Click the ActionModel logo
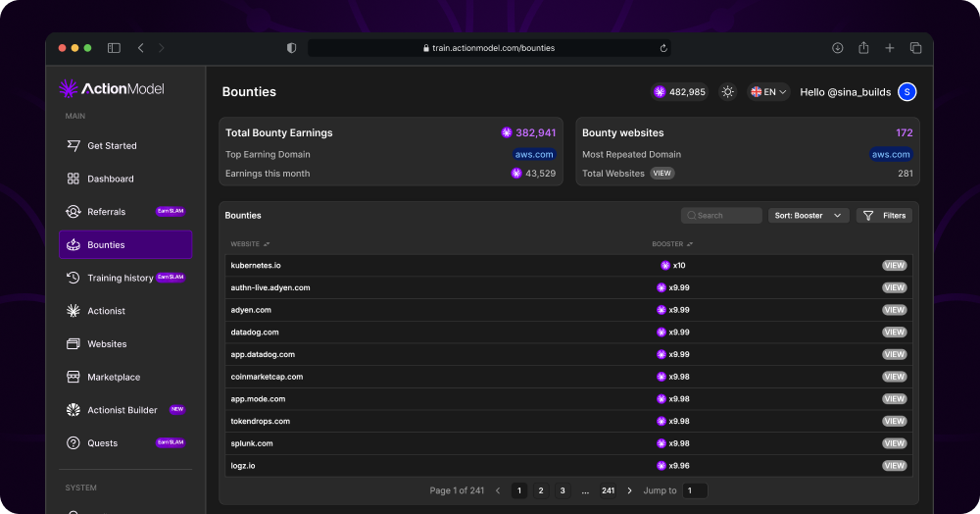This screenshot has width=980, height=514. (112, 89)
